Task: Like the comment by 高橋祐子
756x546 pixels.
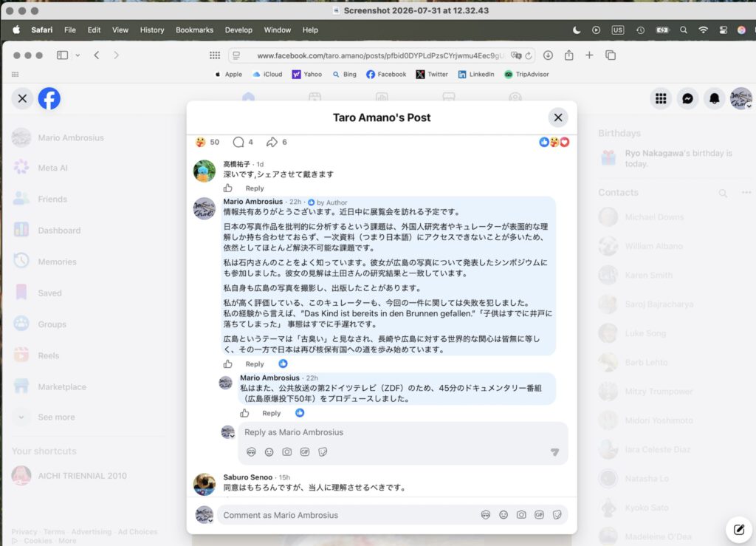Action: [x=227, y=188]
